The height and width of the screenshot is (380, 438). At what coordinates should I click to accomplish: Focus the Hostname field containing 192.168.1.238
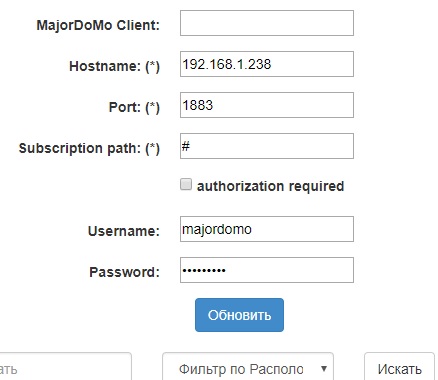(267, 64)
